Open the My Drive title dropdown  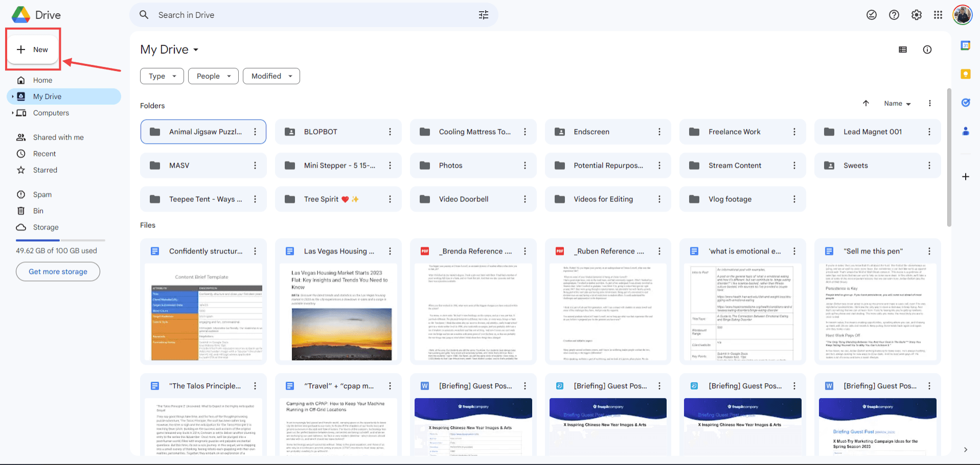pos(170,50)
